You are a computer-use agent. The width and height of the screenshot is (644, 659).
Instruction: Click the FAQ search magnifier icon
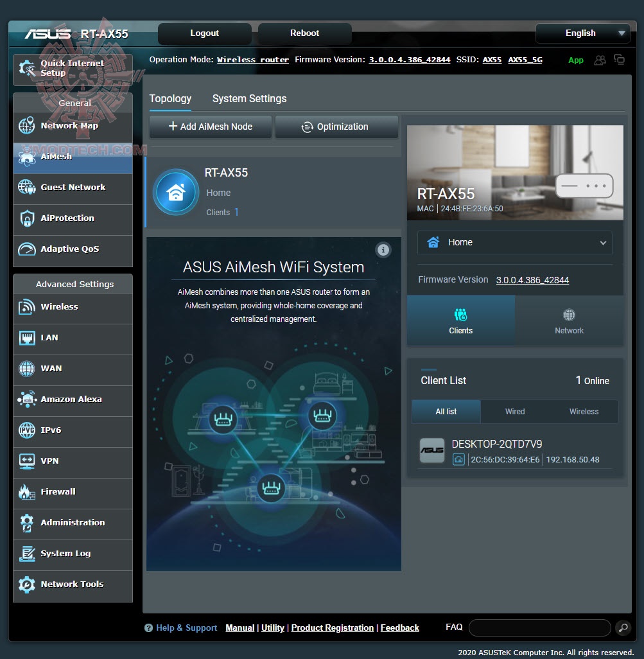click(x=623, y=628)
